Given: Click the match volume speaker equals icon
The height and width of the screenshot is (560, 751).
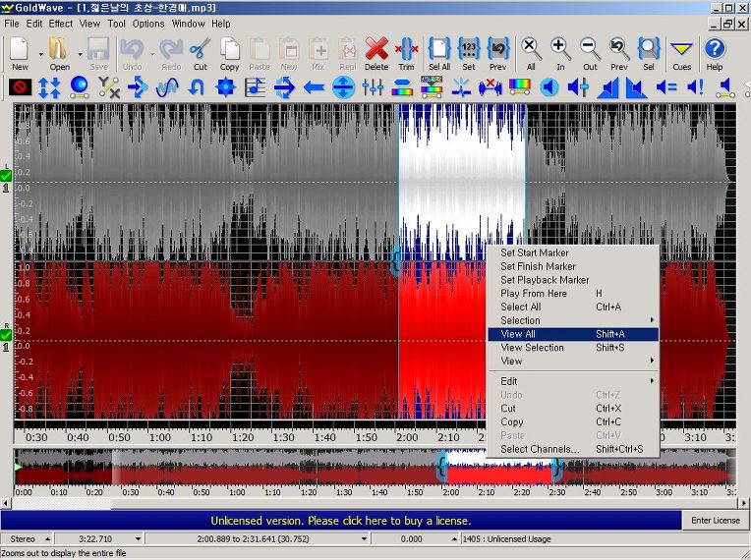Looking at the screenshot, I should tap(666, 87).
